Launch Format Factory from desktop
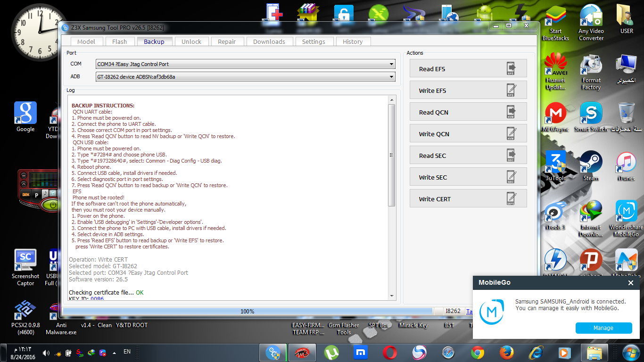 591,71
